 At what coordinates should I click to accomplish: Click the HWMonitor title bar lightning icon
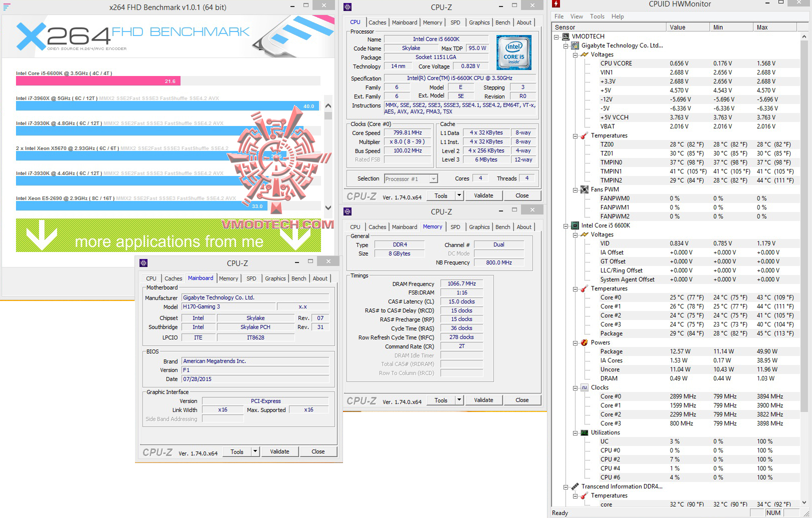[556, 4]
